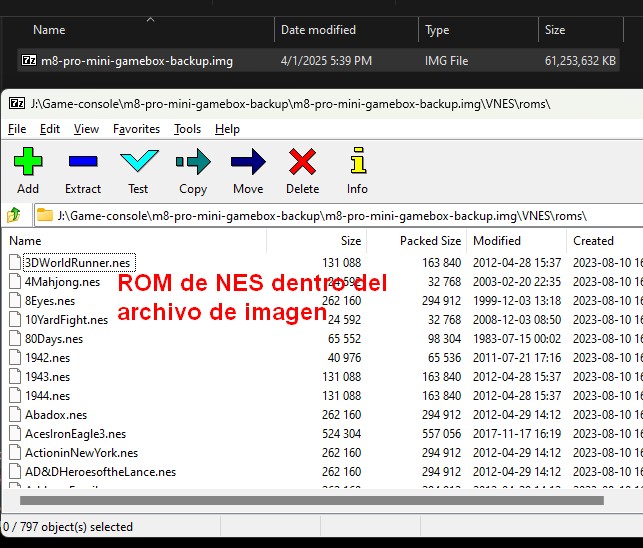
Task: Run the Test checkmark tool
Action: pyautogui.click(x=138, y=162)
